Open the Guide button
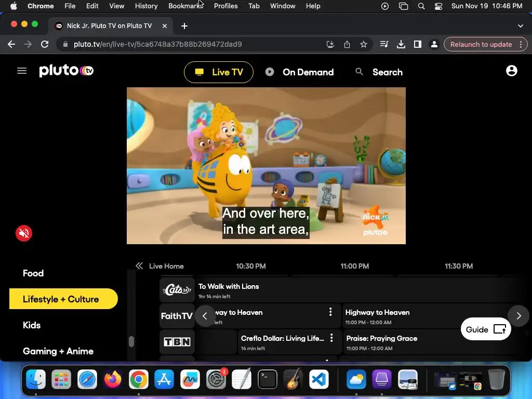The width and height of the screenshot is (532, 399). [x=486, y=329]
